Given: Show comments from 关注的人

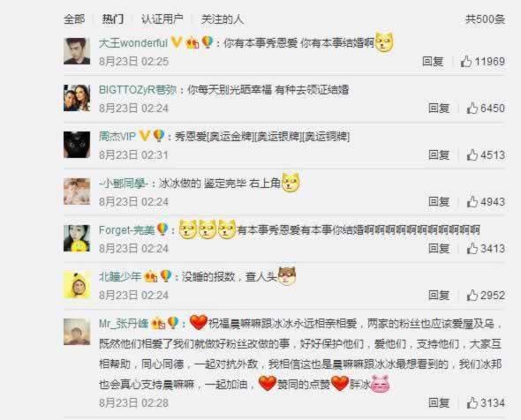Looking at the screenshot, I should coord(223,19).
